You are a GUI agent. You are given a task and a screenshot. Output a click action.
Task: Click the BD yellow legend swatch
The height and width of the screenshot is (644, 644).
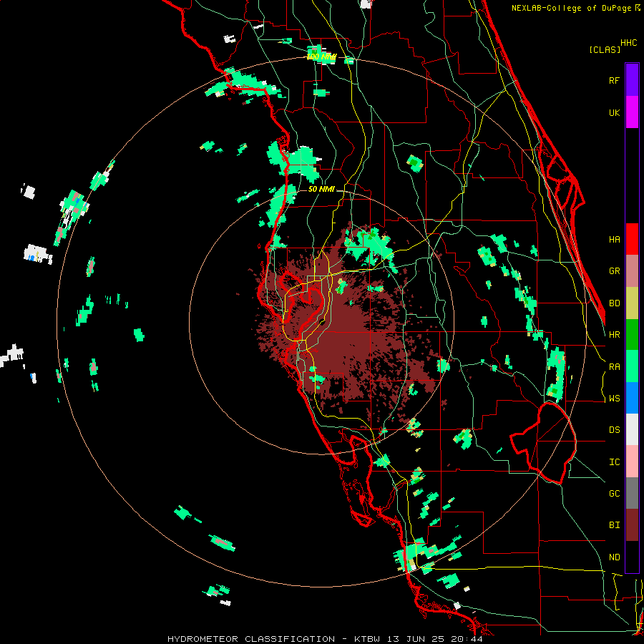click(x=632, y=303)
